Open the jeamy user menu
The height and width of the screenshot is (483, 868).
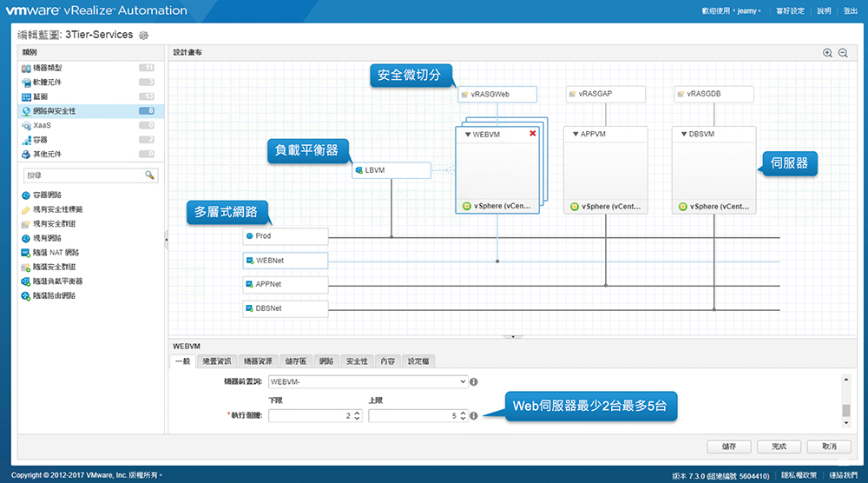(749, 11)
